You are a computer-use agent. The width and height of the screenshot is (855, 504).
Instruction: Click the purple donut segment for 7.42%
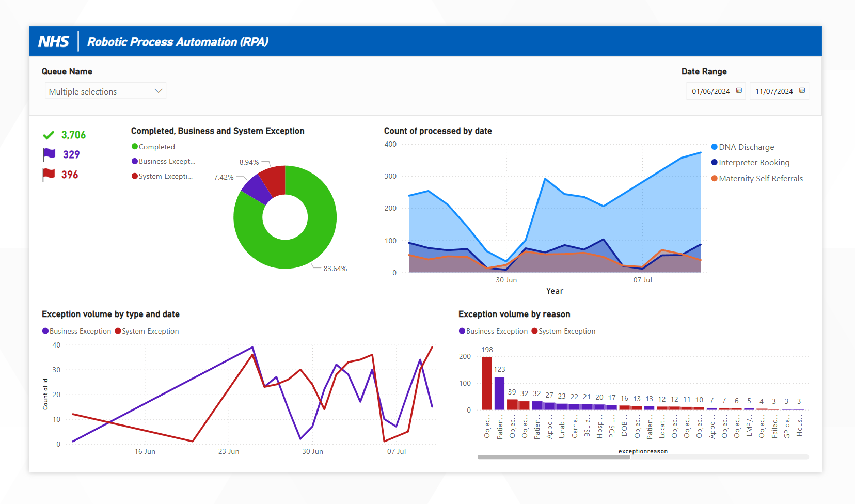point(257,190)
